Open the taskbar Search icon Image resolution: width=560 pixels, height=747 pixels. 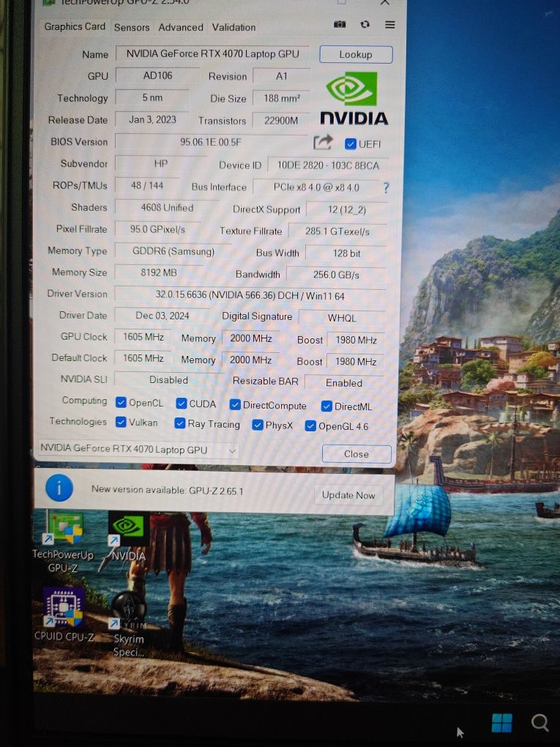tap(540, 723)
